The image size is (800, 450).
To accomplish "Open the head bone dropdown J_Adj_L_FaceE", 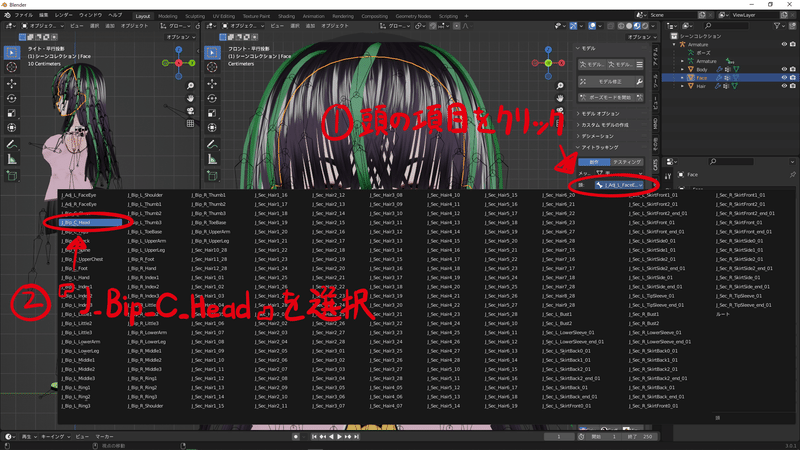I will (618, 185).
